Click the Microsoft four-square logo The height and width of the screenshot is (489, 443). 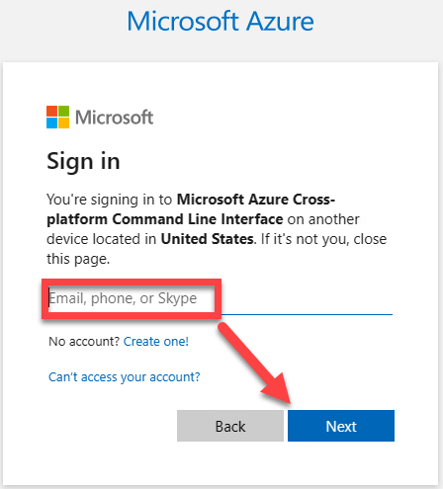coord(58,117)
